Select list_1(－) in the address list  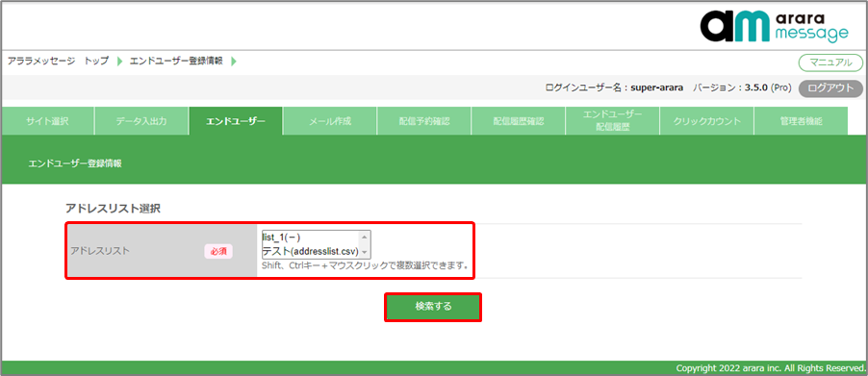pyautogui.click(x=311, y=238)
